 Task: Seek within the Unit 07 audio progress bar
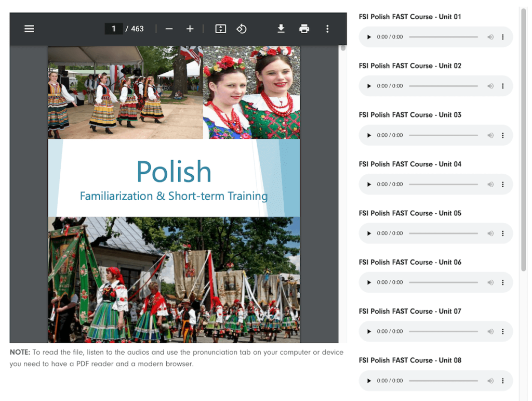point(444,331)
